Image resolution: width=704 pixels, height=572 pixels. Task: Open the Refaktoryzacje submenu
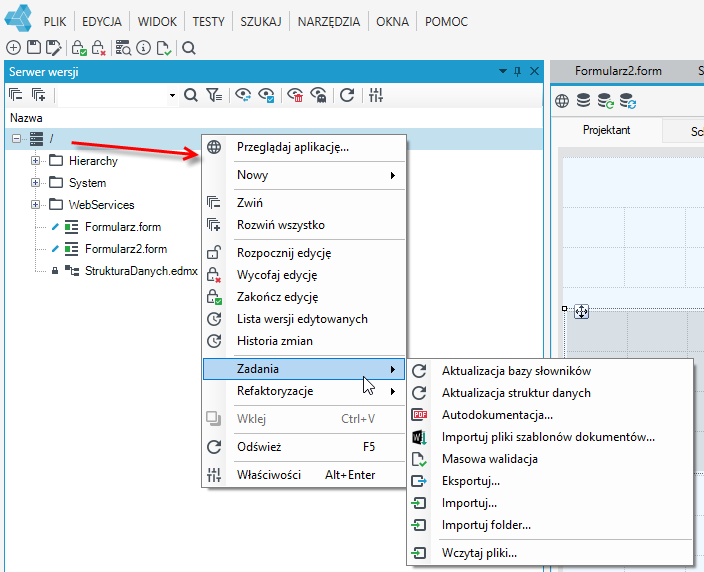click(x=304, y=391)
